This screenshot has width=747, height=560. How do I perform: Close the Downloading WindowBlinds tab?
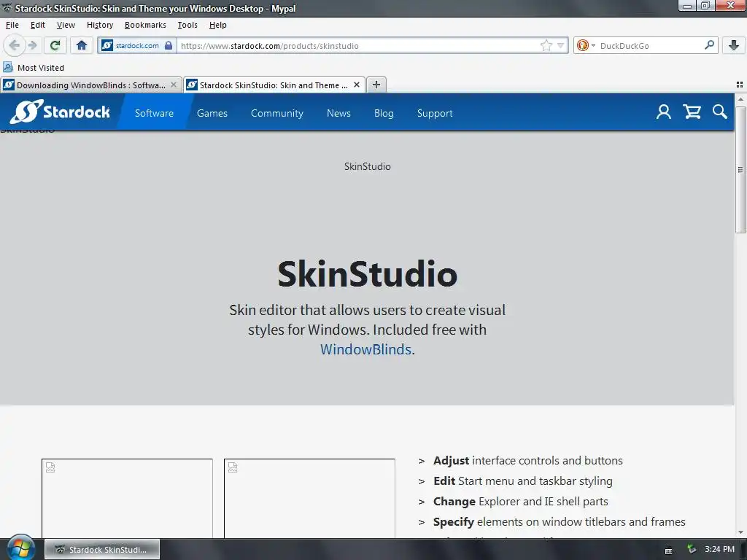174,85
